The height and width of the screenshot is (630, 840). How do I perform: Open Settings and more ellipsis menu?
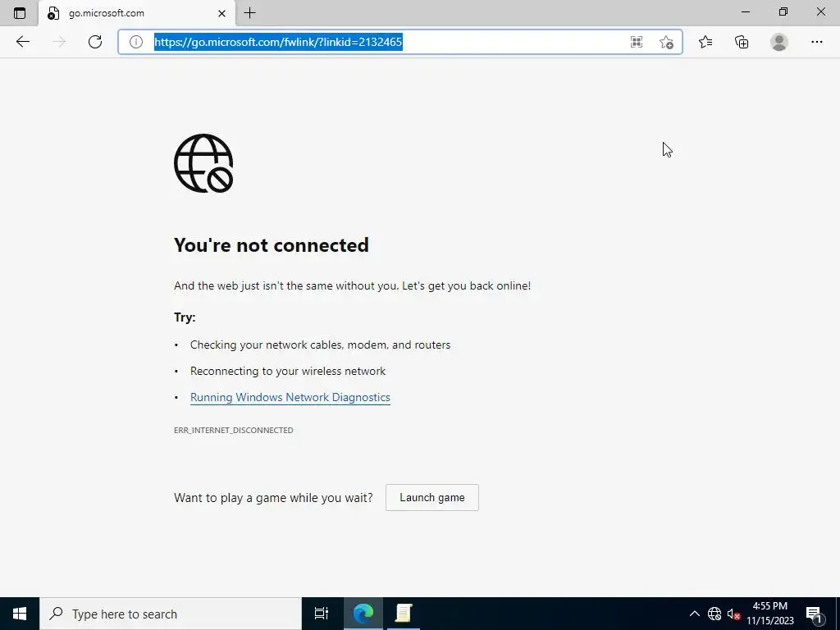(x=816, y=42)
